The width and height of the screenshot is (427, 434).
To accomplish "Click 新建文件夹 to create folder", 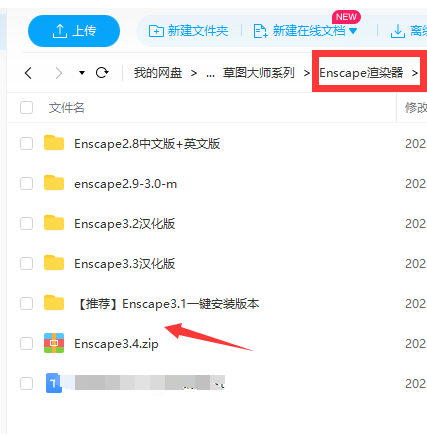I will pos(188,31).
